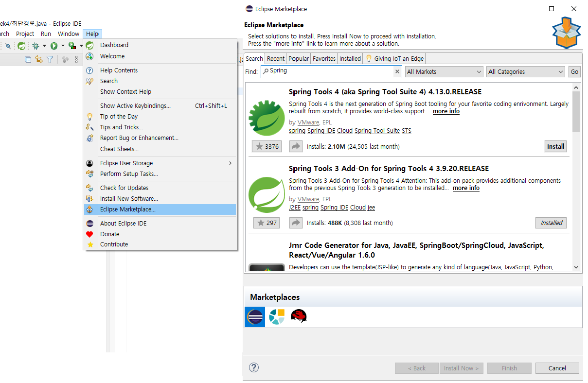
Task: Click the Go search button
Action: coord(574,71)
